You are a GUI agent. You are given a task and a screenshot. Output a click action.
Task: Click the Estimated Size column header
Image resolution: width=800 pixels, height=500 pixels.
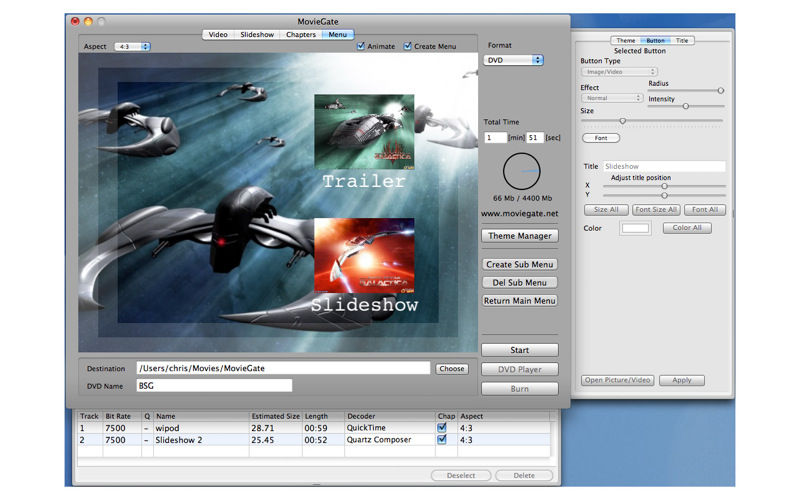[276, 416]
